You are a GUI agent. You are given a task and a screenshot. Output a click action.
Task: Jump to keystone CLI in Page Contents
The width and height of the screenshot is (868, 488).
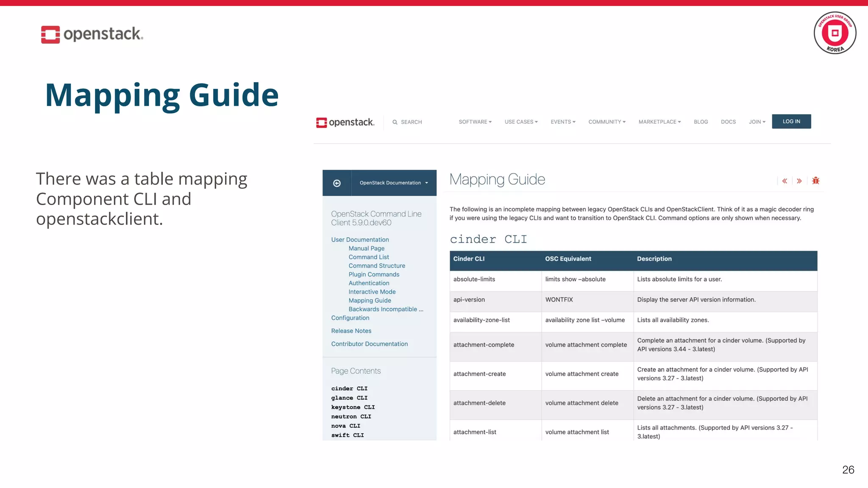point(353,408)
